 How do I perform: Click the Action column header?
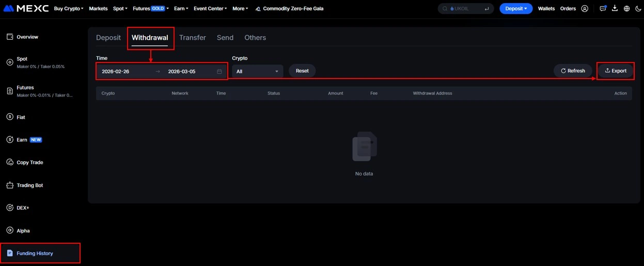coord(621,93)
